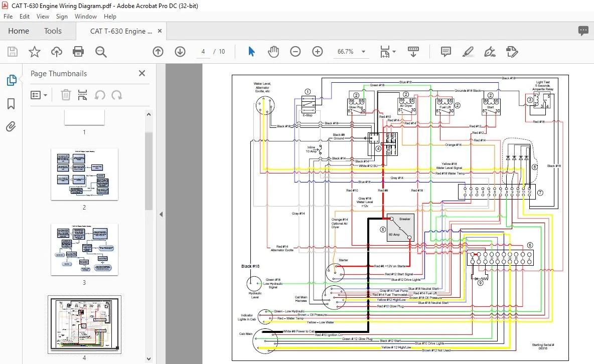
Task: Select page 2 thumbnail
Action: click(84, 174)
